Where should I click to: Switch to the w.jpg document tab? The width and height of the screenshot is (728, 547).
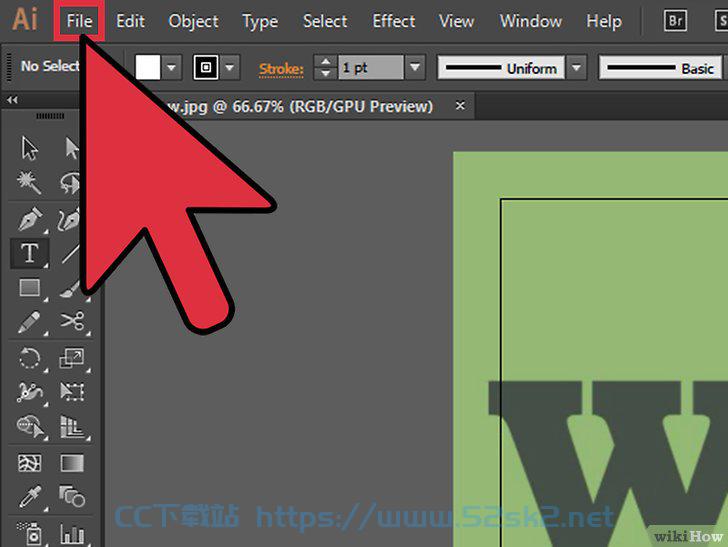tap(299, 106)
